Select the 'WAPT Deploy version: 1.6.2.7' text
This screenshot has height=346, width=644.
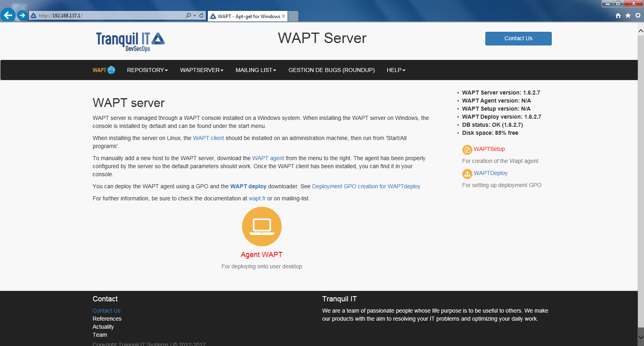(502, 117)
